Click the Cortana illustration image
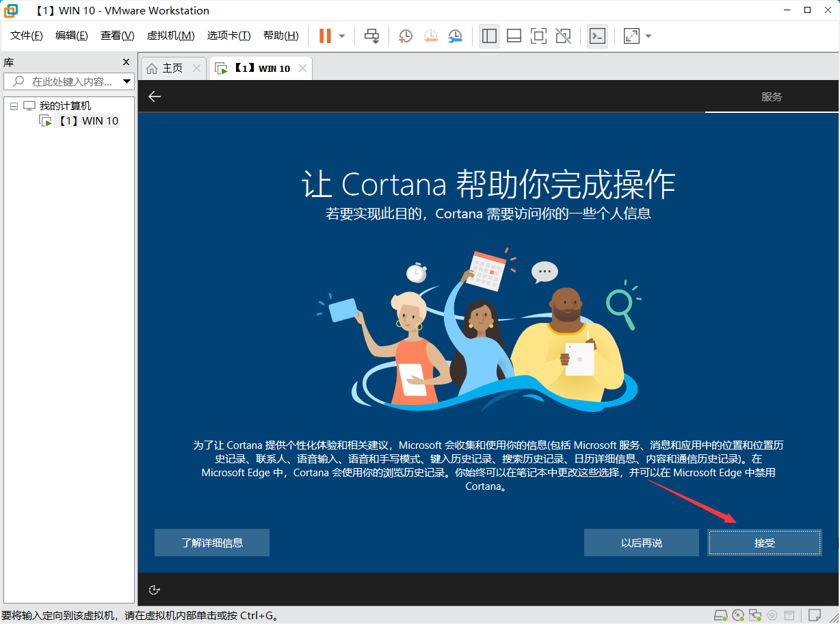 (x=477, y=330)
